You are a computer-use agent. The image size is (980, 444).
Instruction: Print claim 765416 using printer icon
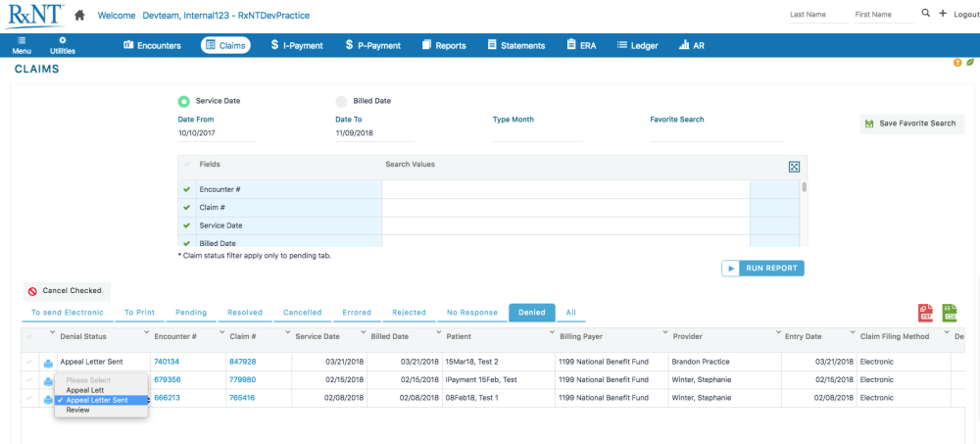point(48,400)
